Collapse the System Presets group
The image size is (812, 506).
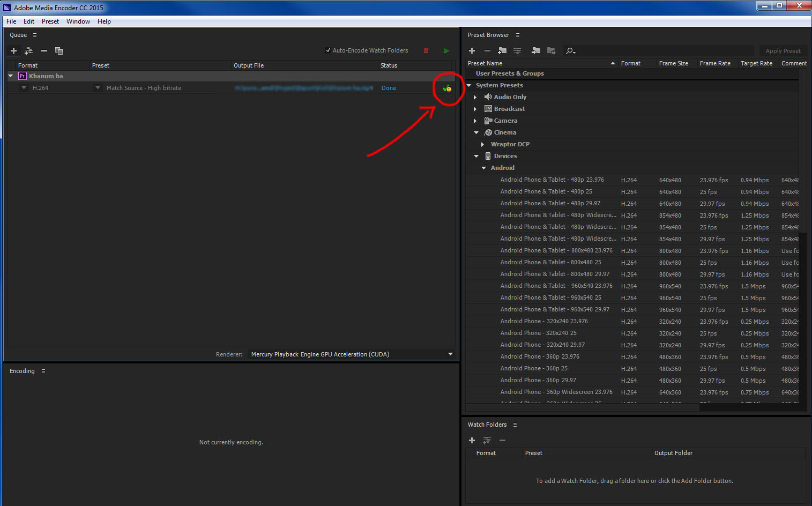[x=469, y=85]
